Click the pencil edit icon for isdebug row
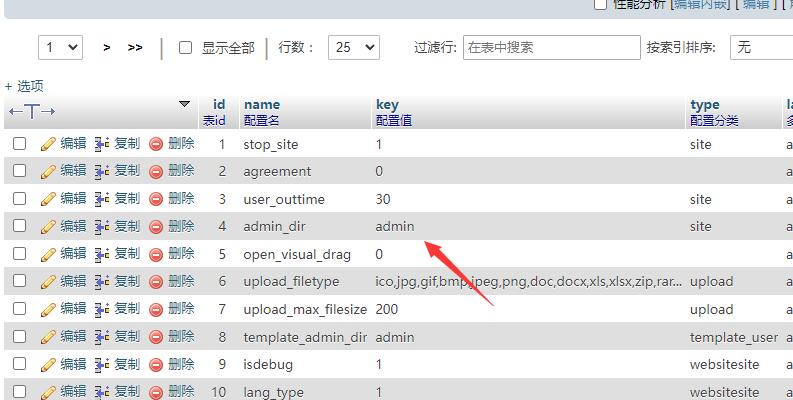This screenshot has width=793, height=400. [x=48, y=364]
